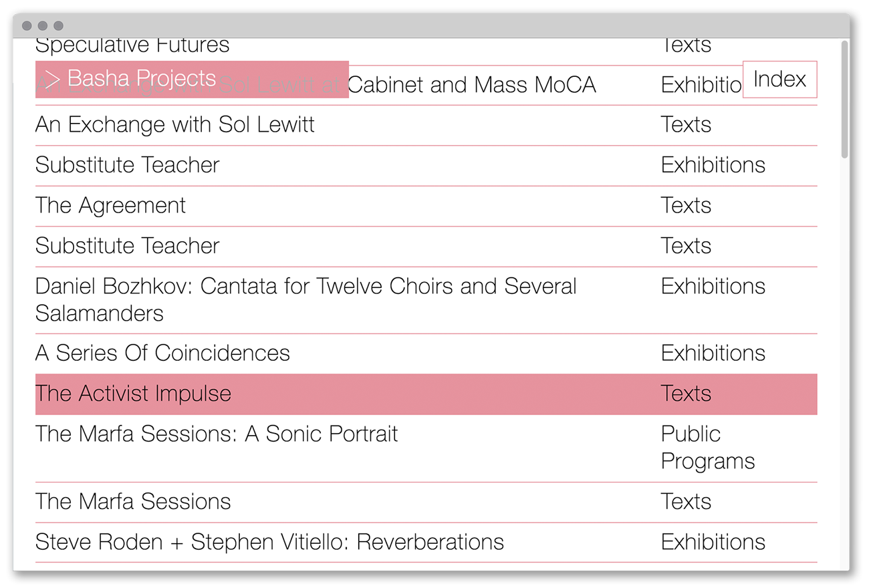Open the Basha Projects header link

(142, 79)
